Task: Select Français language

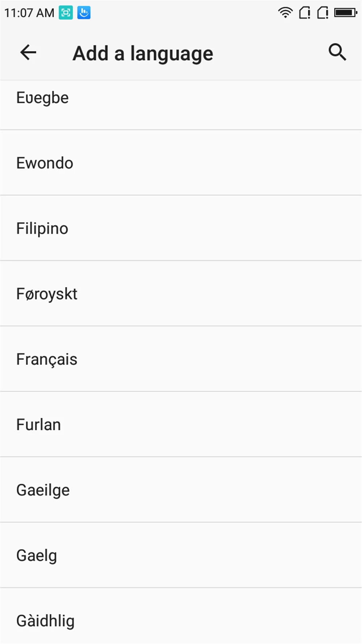Action: [181, 359]
